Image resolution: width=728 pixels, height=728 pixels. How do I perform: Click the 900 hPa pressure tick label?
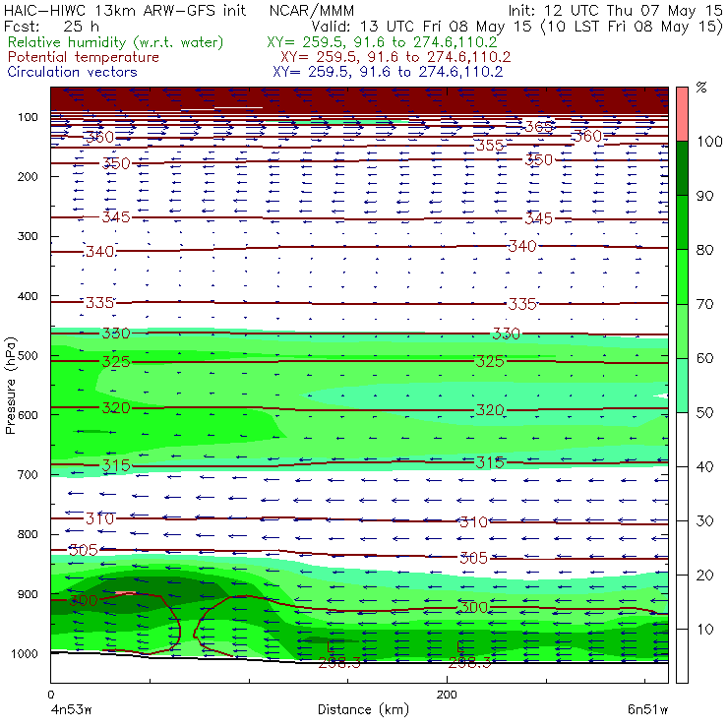28,594
